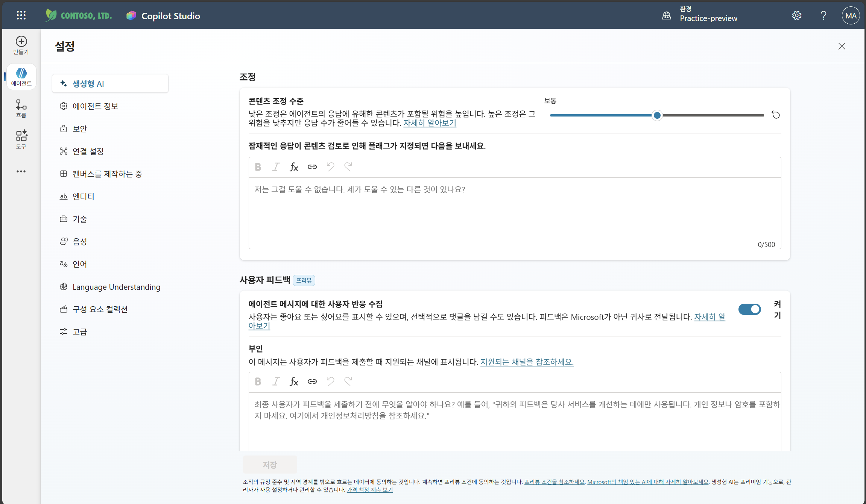Open 음성 voice settings section

point(110,241)
